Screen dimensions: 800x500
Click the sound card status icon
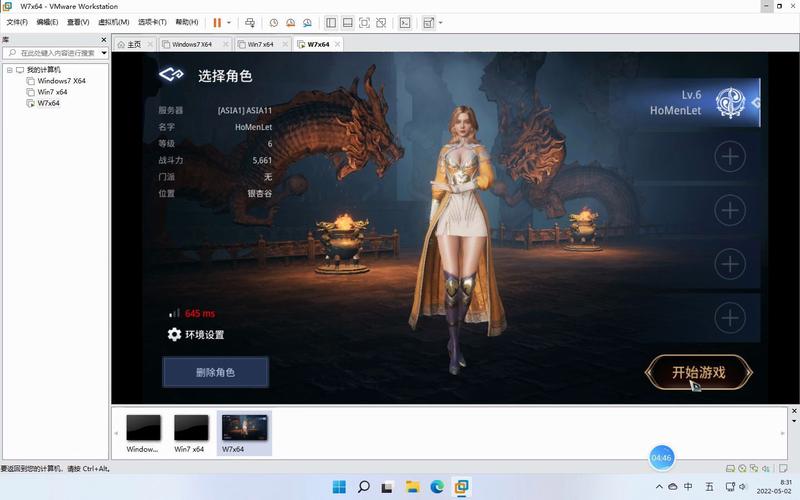point(765,468)
